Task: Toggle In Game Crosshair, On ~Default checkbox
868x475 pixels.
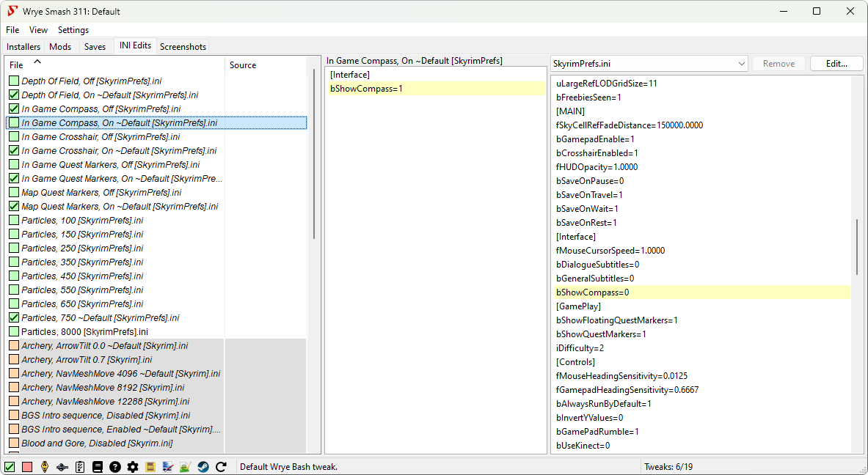Action: pos(14,150)
